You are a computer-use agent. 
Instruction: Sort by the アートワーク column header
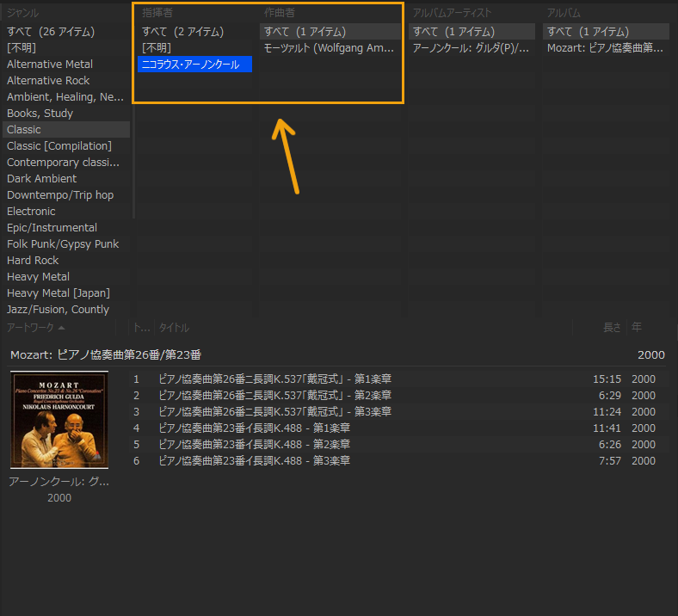(36, 328)
